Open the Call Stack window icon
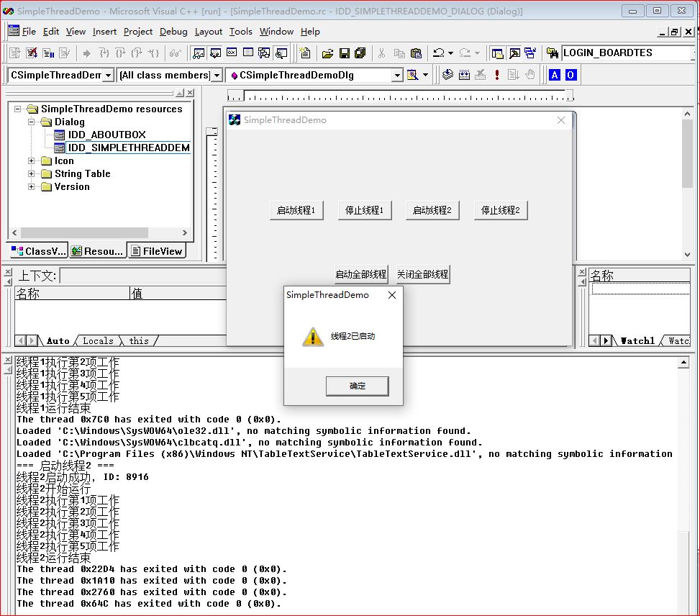The image size is (700, 616). point(265,53)
